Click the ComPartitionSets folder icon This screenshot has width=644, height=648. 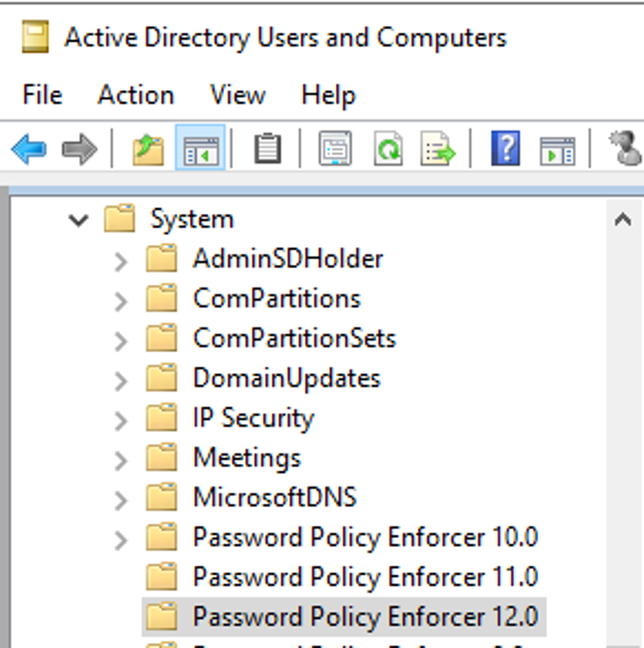pyautogui.click(x=162, y=337)
